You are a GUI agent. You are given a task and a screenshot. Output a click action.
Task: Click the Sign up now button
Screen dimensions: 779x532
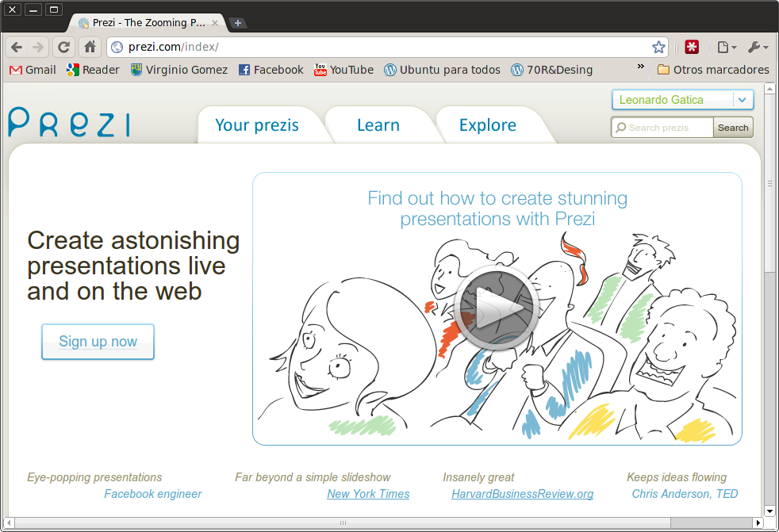98,342
